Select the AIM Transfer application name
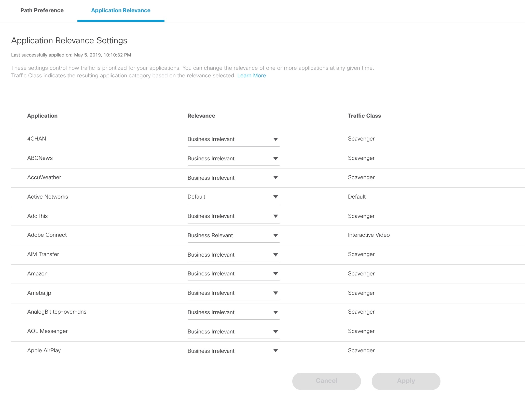 [43, 254]
